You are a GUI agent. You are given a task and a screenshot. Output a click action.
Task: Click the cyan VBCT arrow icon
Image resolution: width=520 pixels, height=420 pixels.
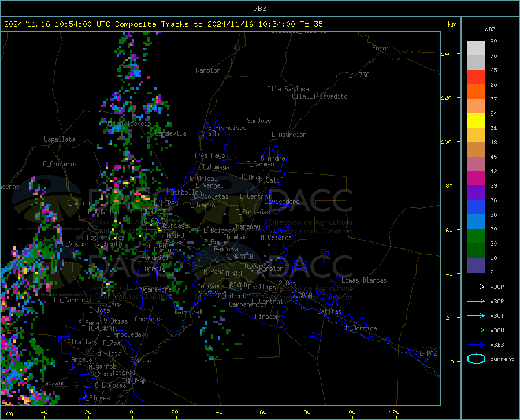click(x=476, y=315)
